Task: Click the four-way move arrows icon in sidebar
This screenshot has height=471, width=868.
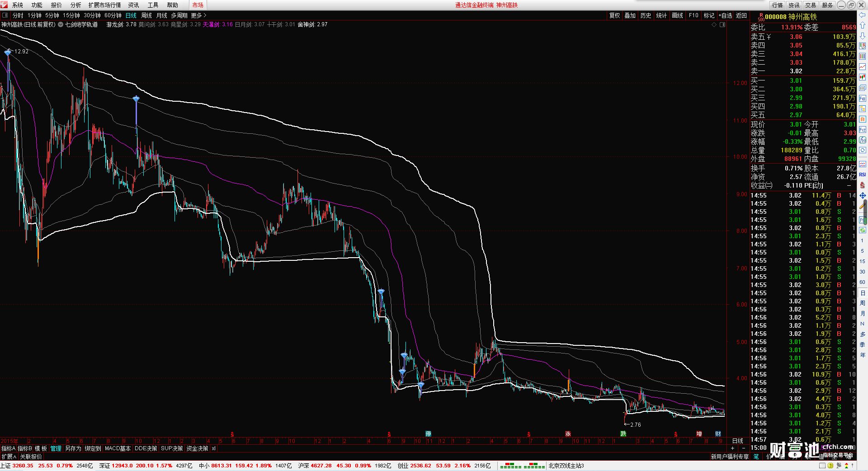Action: pyautogui.click(x=863, y=196)
